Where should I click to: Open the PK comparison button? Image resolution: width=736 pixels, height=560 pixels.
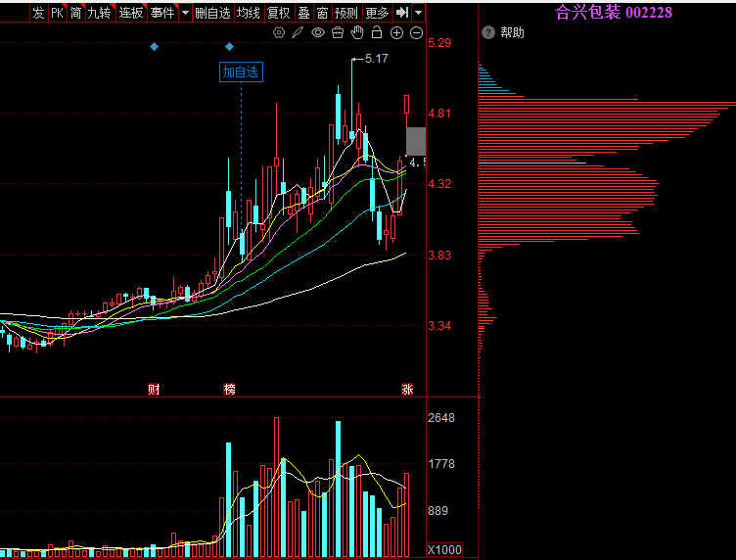pyautogui.click(x=57, y=13)
